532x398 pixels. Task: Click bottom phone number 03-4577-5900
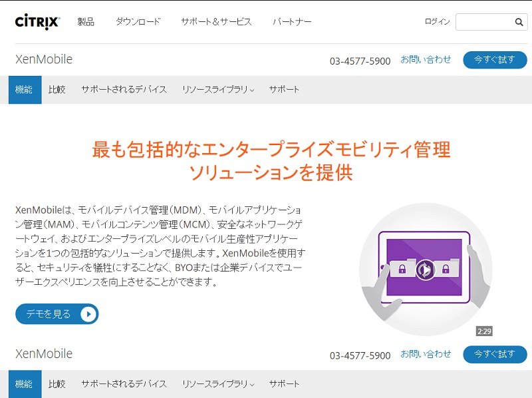click(x=360, y=355)
